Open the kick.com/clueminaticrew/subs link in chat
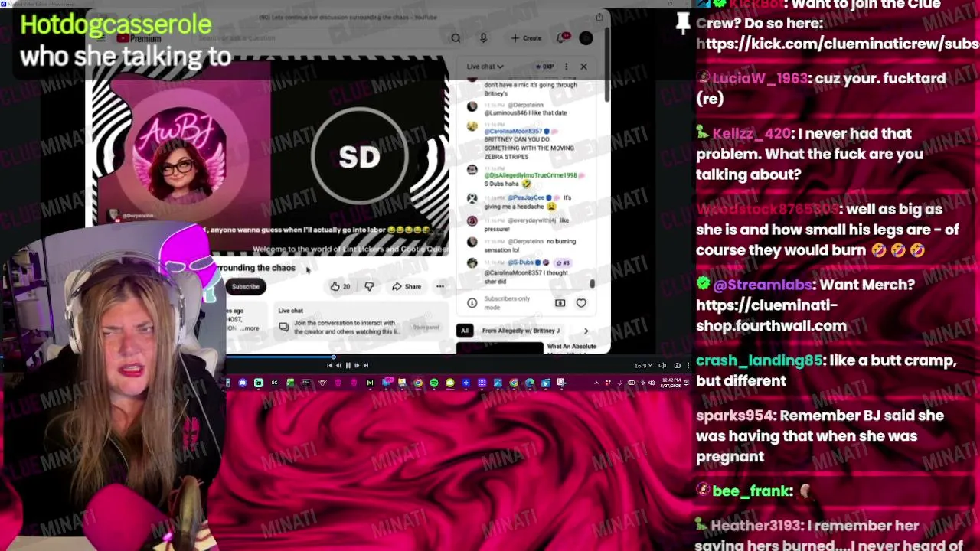The height and width of the screenshot is (551, 980). point(838,44)
